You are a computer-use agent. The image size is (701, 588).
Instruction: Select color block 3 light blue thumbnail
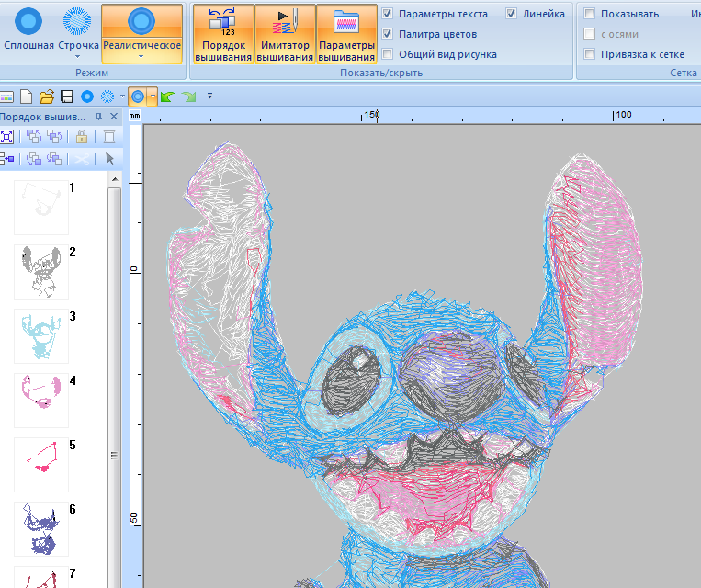(x=41, y=335)
